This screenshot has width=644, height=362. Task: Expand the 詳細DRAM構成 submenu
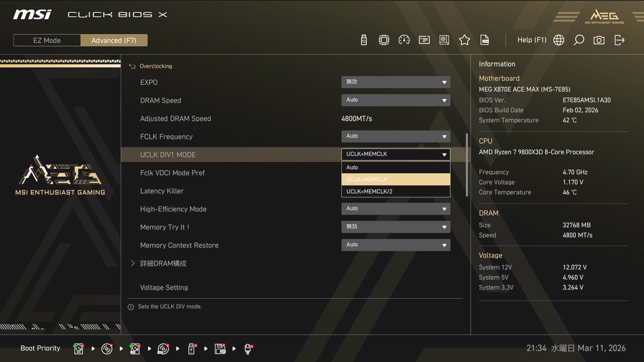tap(163, 263)
